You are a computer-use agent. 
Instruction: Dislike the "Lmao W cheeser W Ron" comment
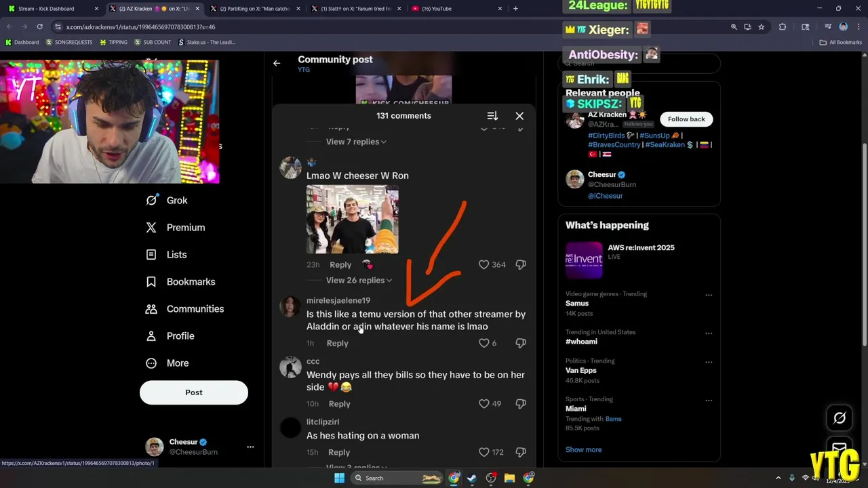point(521,264)
